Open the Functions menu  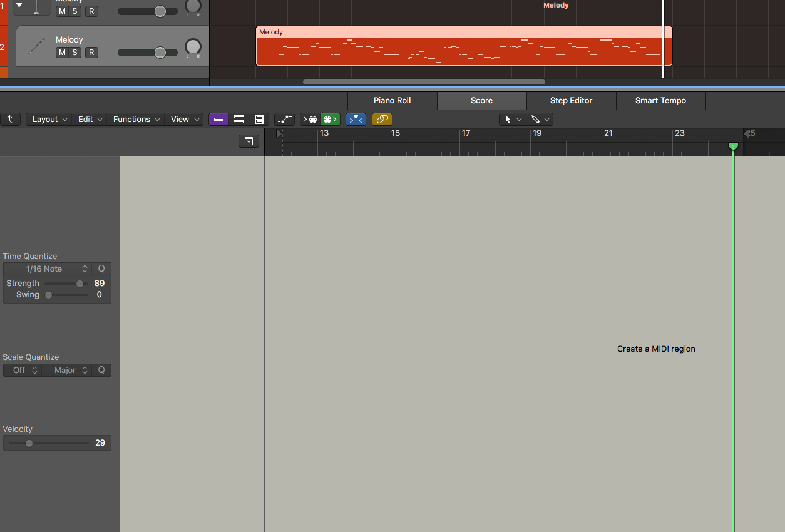click(136, 119)
